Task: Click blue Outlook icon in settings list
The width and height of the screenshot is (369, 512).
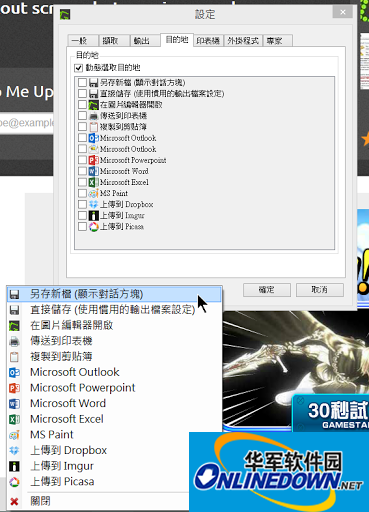Action: pos(94,138)
